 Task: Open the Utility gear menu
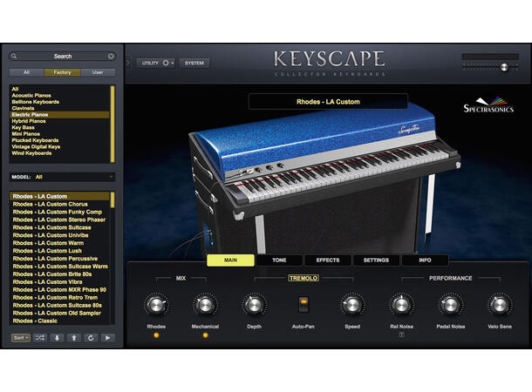pos(166,63)
